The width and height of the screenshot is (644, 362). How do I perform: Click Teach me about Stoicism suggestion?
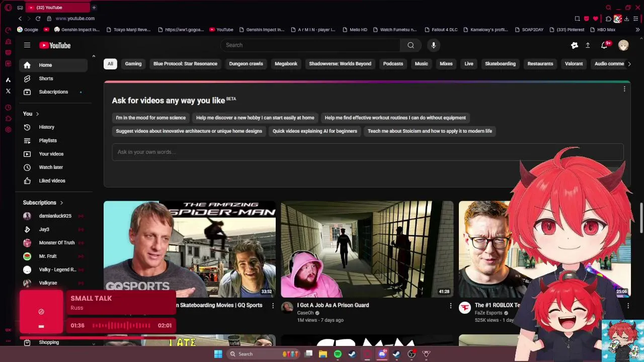pyautogui.click(x=430, y=131)
